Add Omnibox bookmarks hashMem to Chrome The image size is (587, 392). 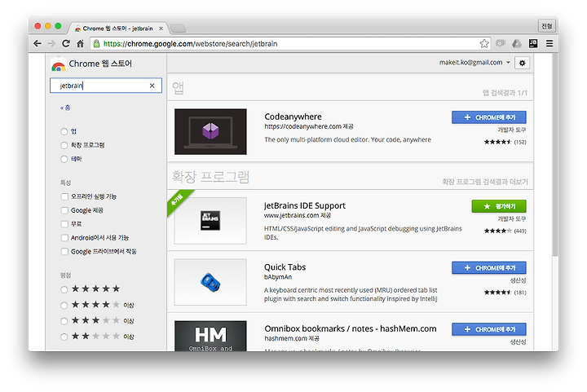(x=488, y=329)
